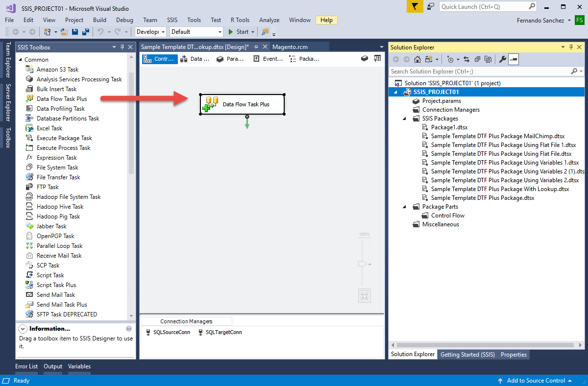Click Add to Source Control
This screenshot has width=588, height=386.
click(x=536, y=381)
